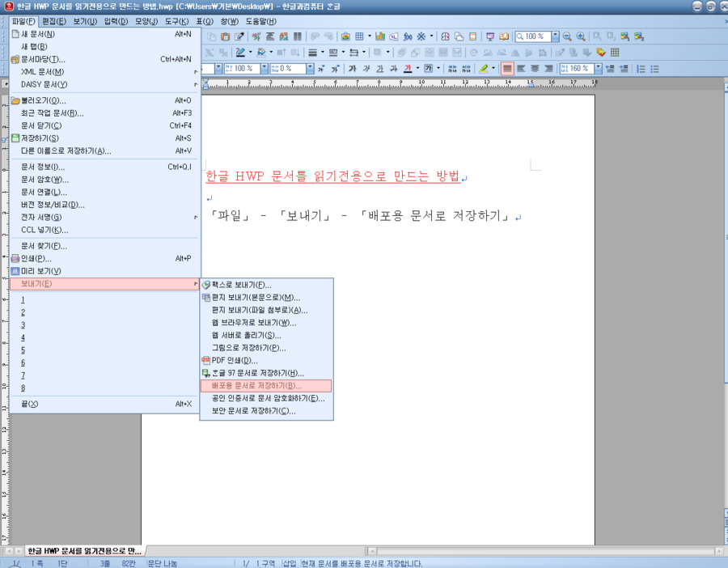Click the horizontal scrollbar track
Viewport: 728px width, 568px height.
(x=545, y=551)
